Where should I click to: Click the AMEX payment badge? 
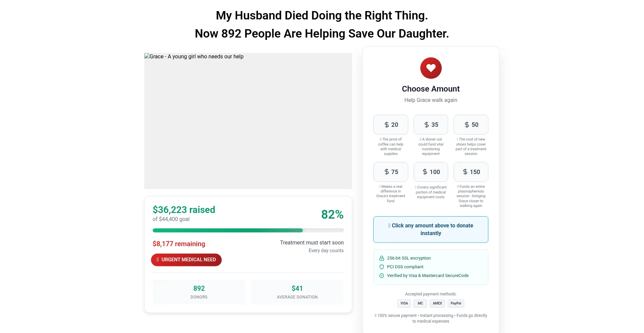click(x=437, y=303)
